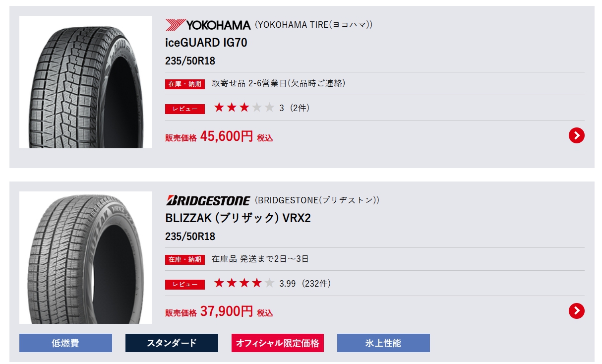
Task: Click the 在庫・納期 label for BLIZZAK VRX2
Action: tap(184, 259)
